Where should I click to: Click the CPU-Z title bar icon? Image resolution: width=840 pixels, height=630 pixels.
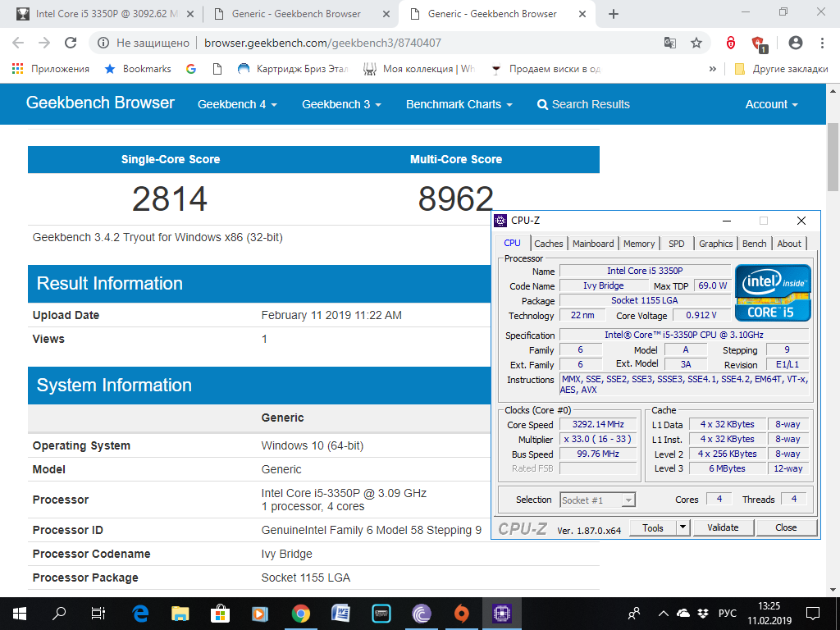(x=500, y=220)
